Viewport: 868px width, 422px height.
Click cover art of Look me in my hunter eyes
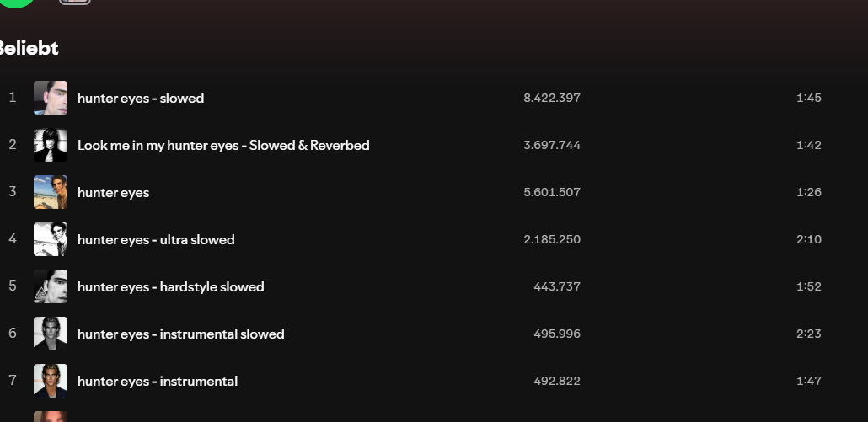[51, 145]
